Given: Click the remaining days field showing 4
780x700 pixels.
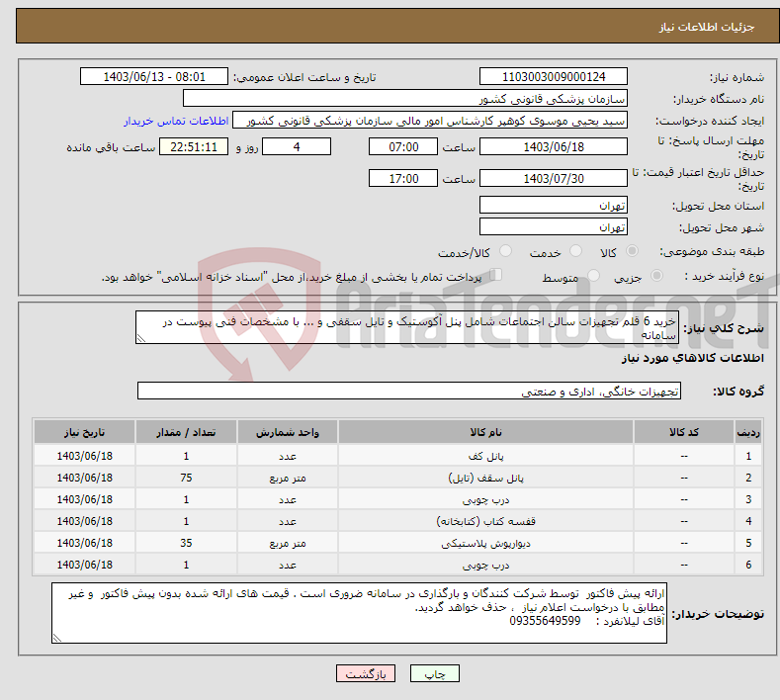Looking at the screenshot, I should 297,146.
